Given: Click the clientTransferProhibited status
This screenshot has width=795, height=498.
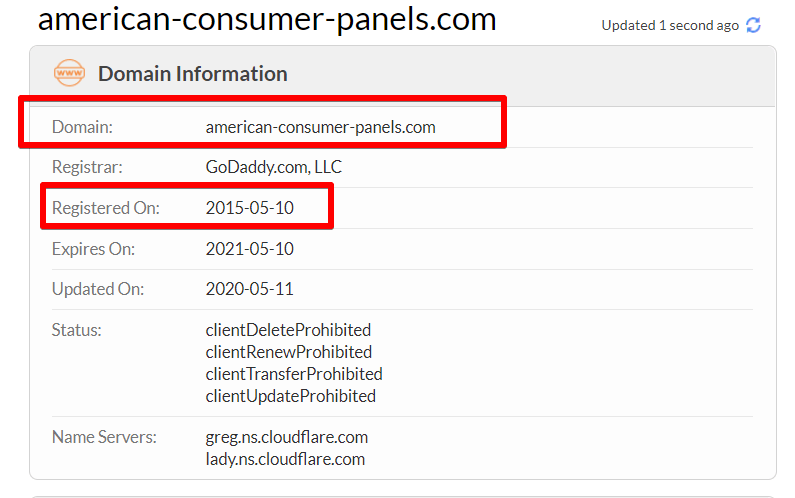Looking at the screenshot, I should click(294, 374).
